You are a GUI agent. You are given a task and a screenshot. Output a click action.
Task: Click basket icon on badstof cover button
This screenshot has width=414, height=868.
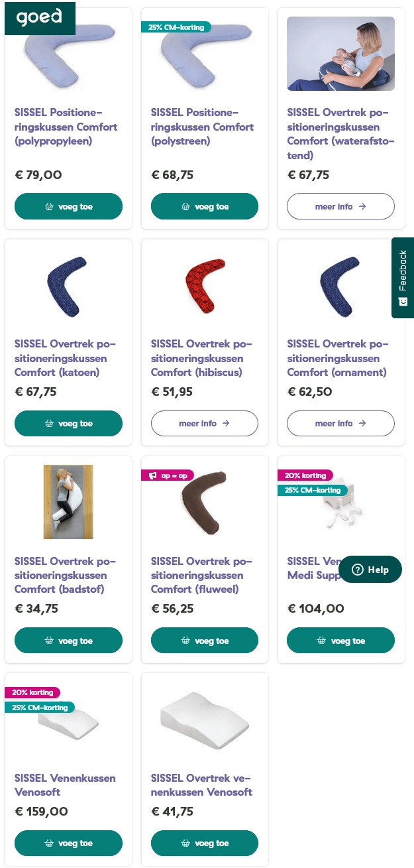49,641
